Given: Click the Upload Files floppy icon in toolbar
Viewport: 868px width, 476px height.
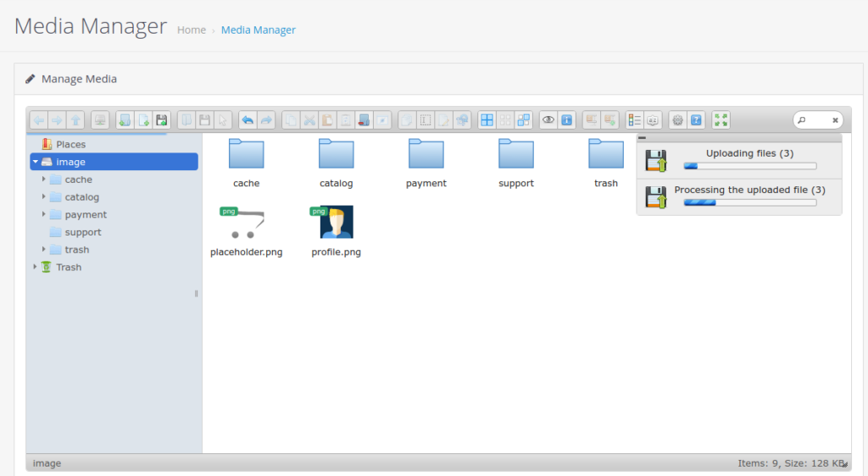Looking at the screenshot, I should (162, 120).
